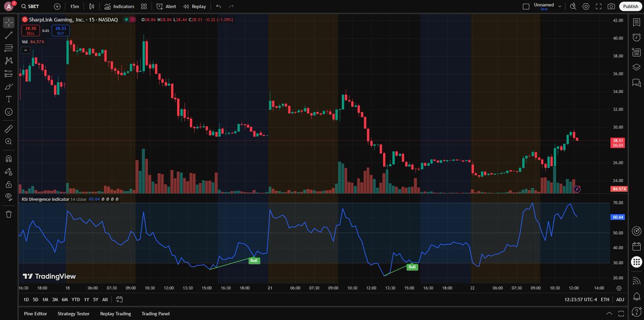The width and height of the screenshot is (644, 320).
Task: Toggle magnet mode for drawings
Action: click(x=9, y=159)
